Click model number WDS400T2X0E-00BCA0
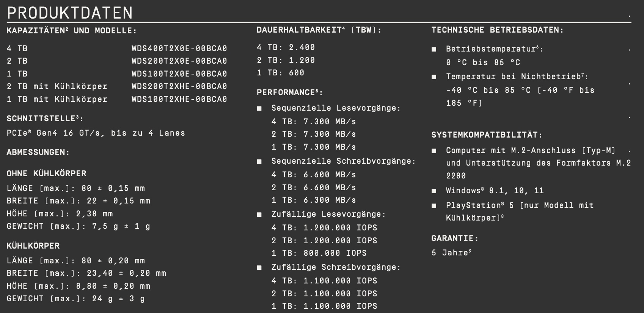The width and height of the screenshot is (644, 313). point(179,49)
